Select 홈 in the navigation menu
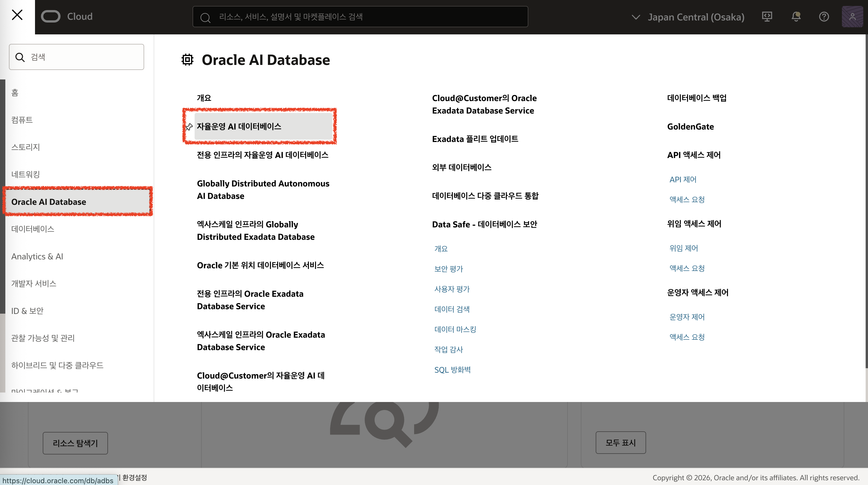 tap(15, 92)
